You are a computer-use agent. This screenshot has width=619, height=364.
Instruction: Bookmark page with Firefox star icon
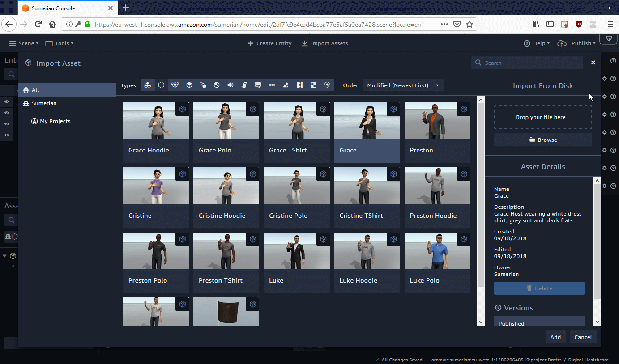coord(469,25)
